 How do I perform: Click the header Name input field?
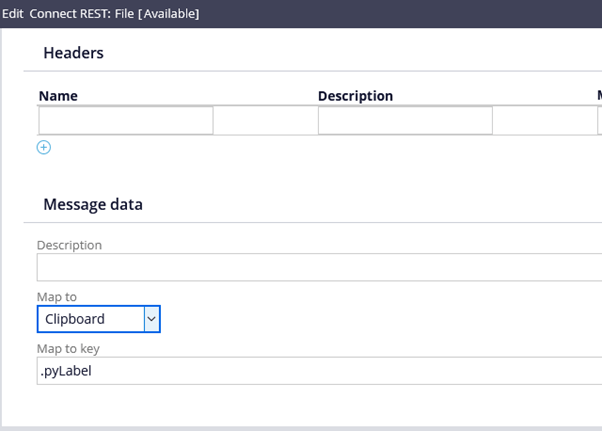[x=126, y=121]
